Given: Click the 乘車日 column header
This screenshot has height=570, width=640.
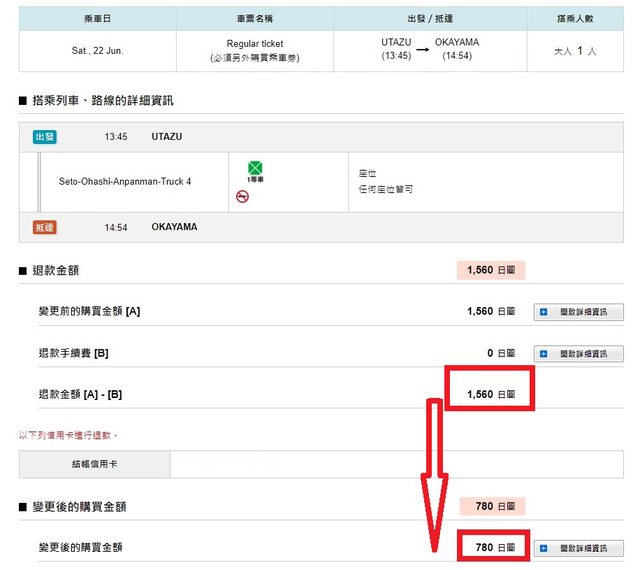Looking at the screenshot, I should tap(97, 18).
